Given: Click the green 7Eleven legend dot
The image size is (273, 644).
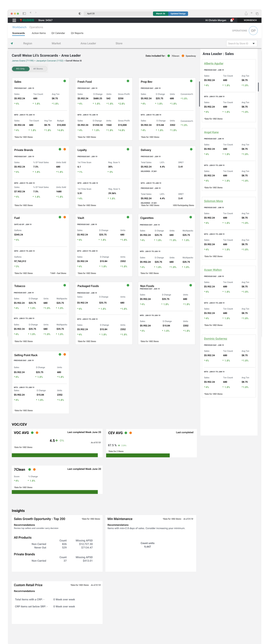Looking at the screenshot, I should tap(168, 56).
